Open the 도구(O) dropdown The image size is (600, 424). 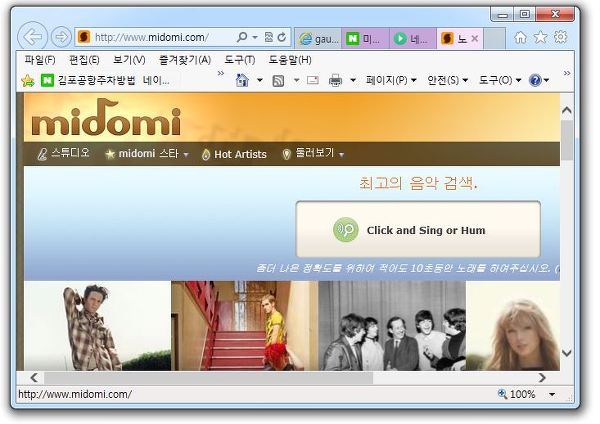point(500,80)
